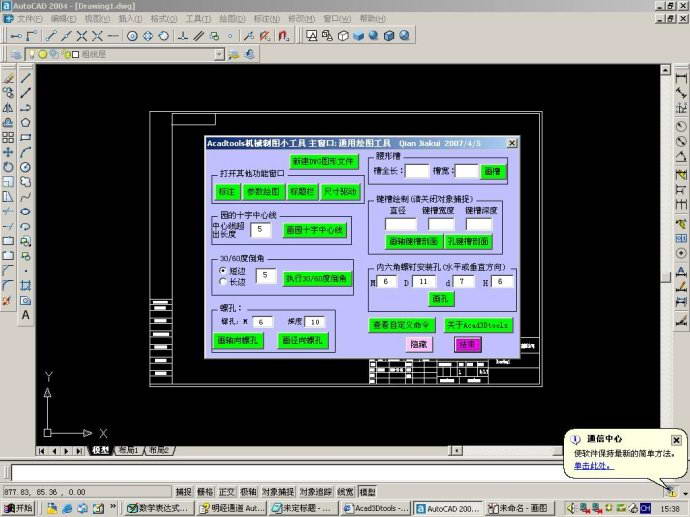Select the Offset modify tool
Image resolution: width=690 pixels, height=517 pixels.
[8, 123]
